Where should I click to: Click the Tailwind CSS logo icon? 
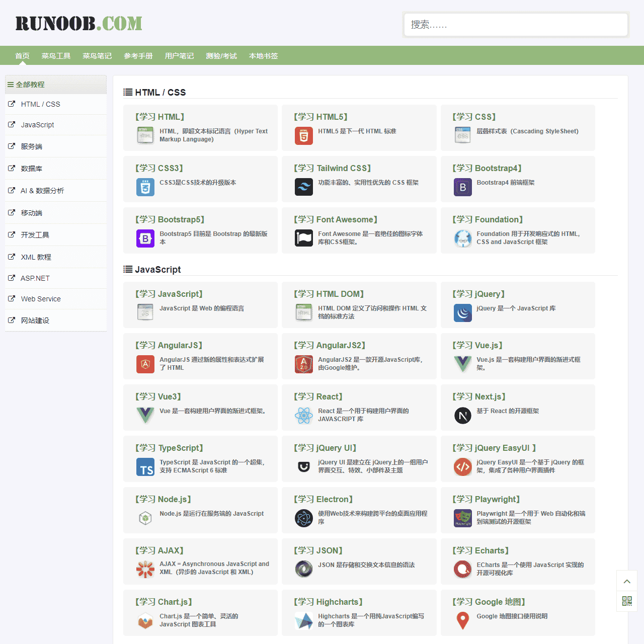tap(303, 187)
